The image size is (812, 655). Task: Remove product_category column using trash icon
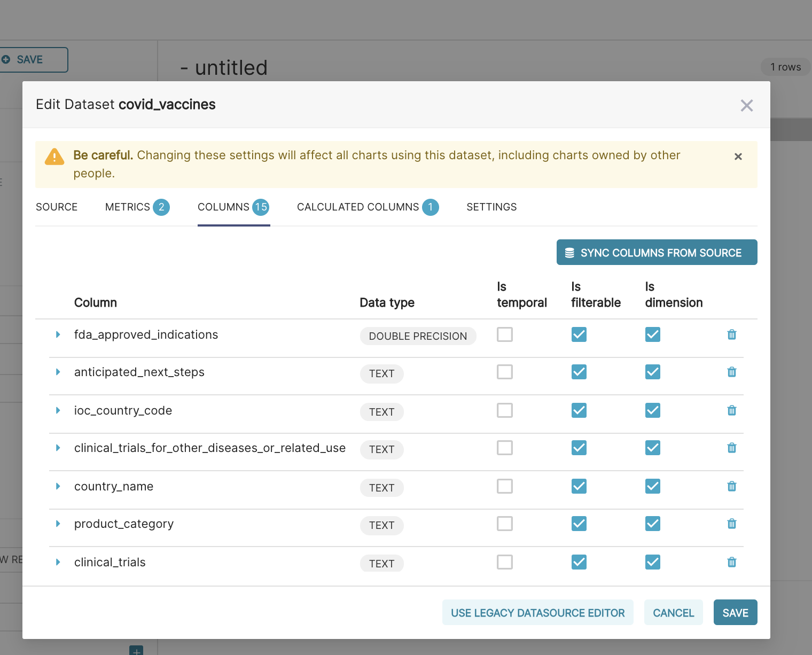[x=732, y=524]
